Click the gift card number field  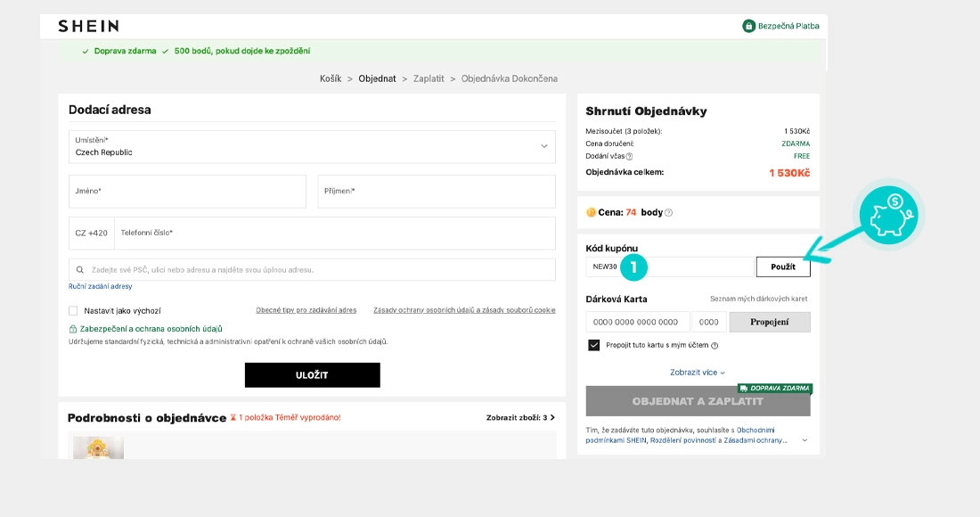click(638, 322)
